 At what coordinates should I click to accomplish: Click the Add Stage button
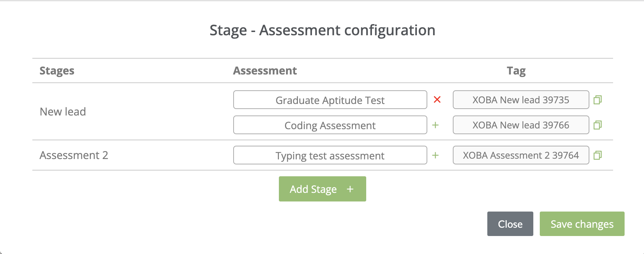(x=322, y=189)
